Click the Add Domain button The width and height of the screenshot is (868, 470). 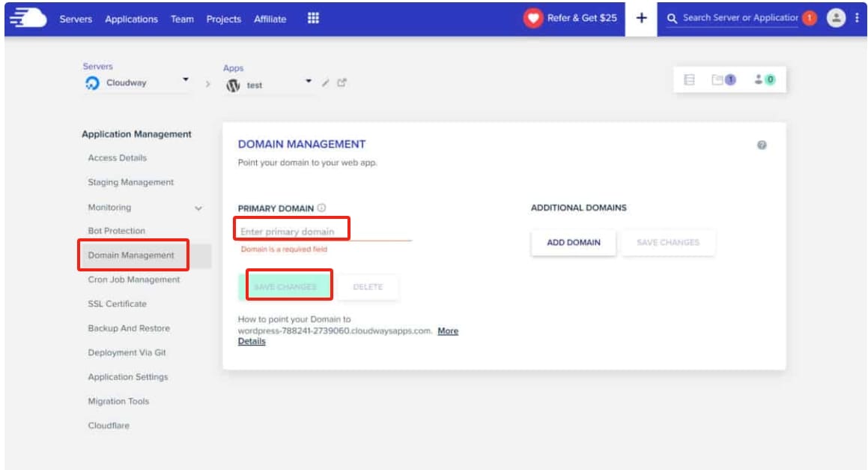click(x=574, y=243)
